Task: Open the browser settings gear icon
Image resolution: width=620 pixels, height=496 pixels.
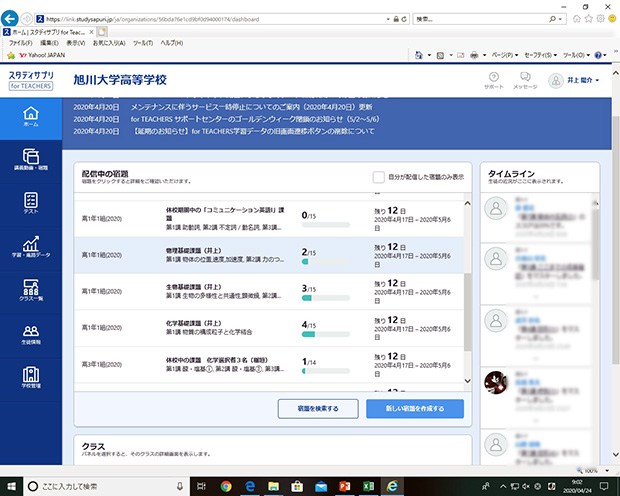Action: [601, 19]
